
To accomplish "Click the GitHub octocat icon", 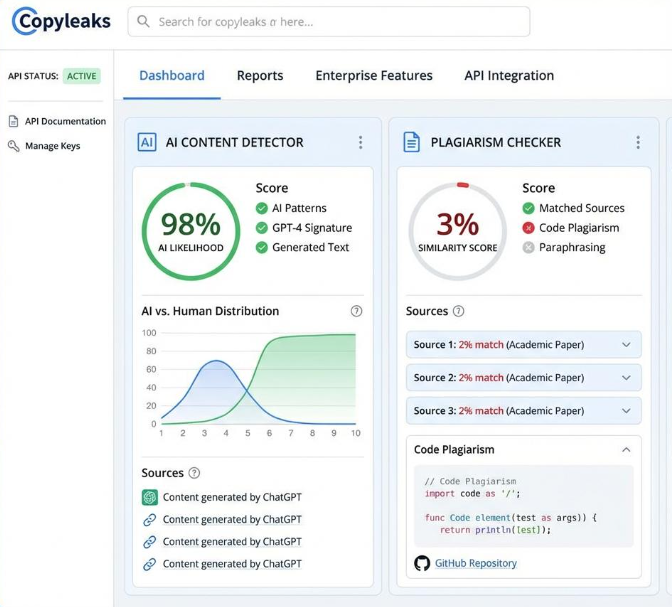I will (x=422, y=563).
